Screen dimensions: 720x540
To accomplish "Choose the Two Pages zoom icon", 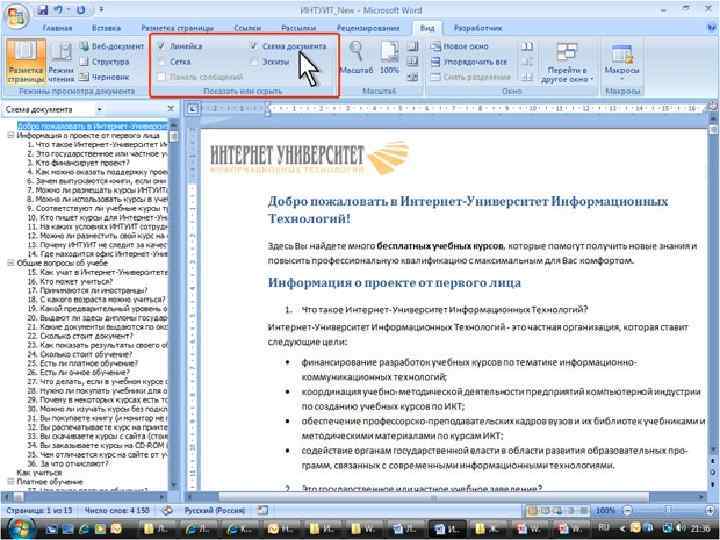I will [413, 62].
